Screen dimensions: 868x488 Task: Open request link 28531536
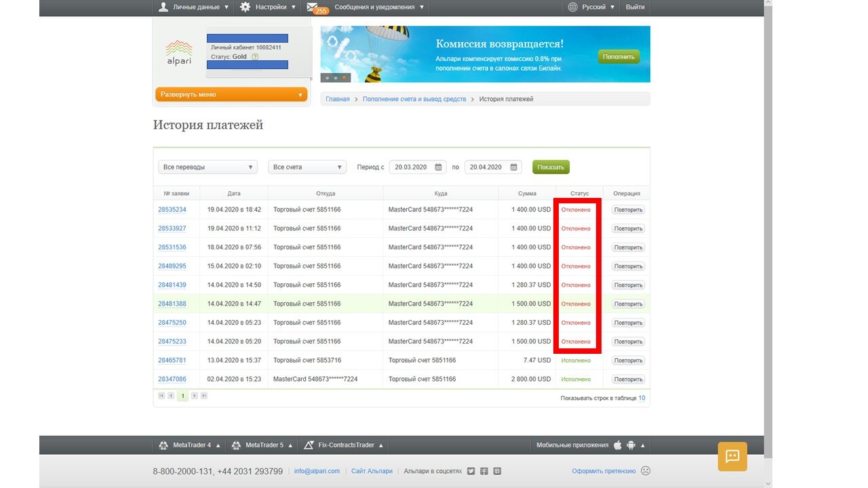172,247
